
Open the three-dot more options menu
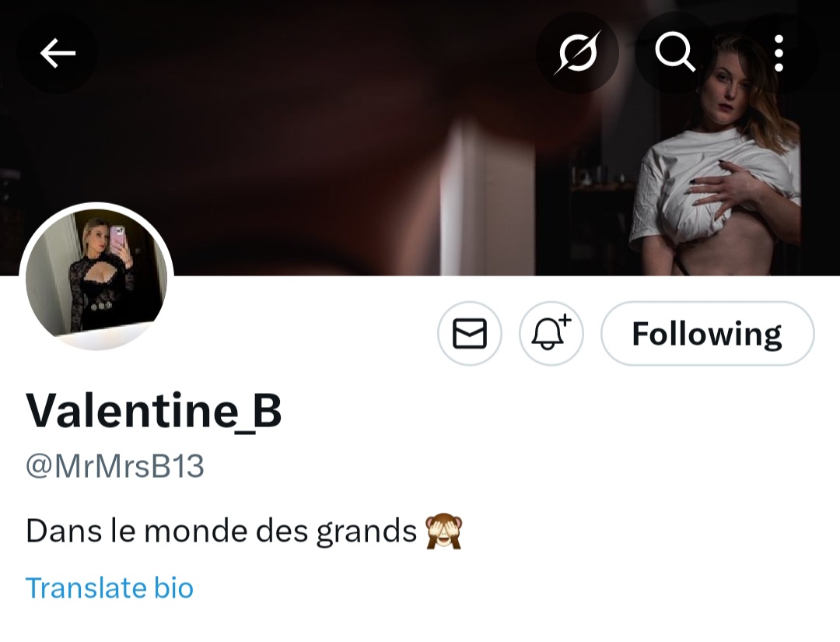779,54
